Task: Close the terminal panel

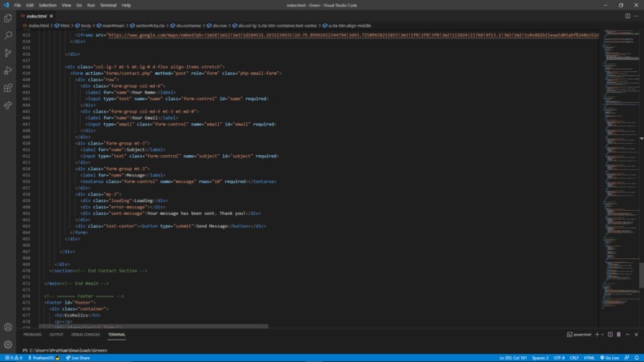Action: click(636, 335)
